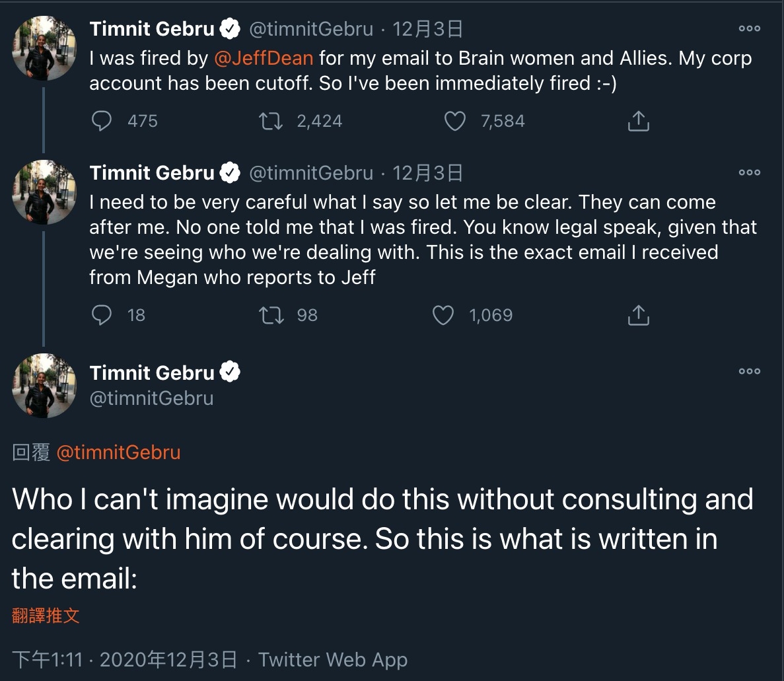
Task: Open the Twitter Web App source link
Action: (x=333, y=659)
